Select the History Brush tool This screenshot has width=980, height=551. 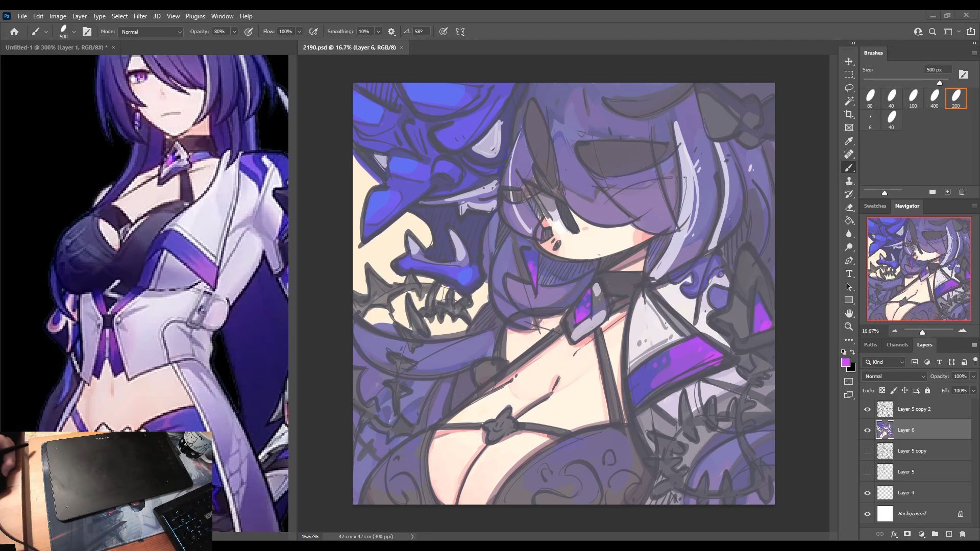849,194
